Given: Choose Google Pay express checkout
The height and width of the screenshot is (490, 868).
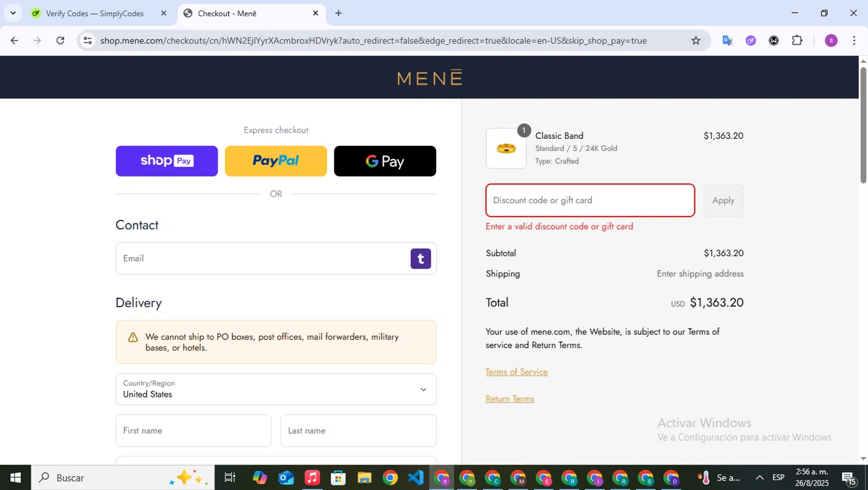Looking at the screenshot, I should pyautogui.click(x=385, y=161).
